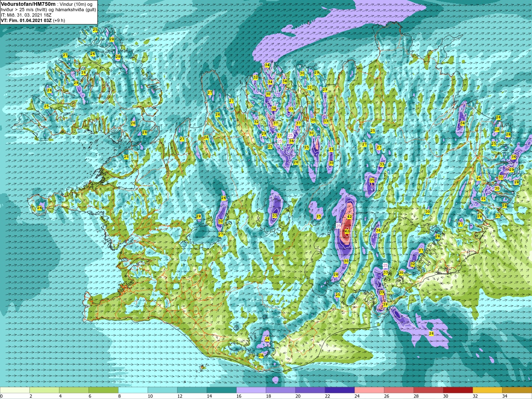Click the 28–30 m/s red legend swatch
Screen dimensions: 532x399
[x=428, y=390]
